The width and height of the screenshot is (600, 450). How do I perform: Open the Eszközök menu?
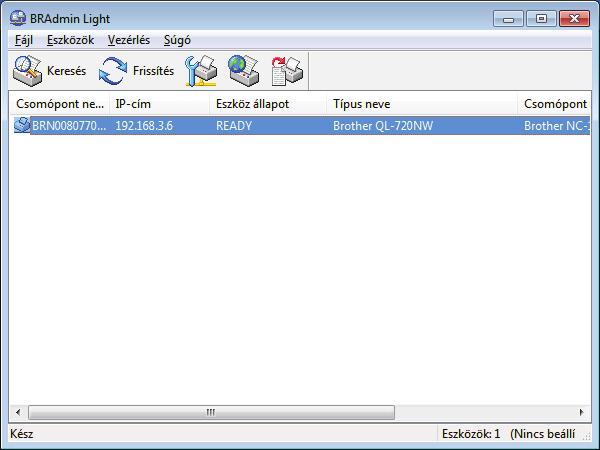tap(70, 40)
